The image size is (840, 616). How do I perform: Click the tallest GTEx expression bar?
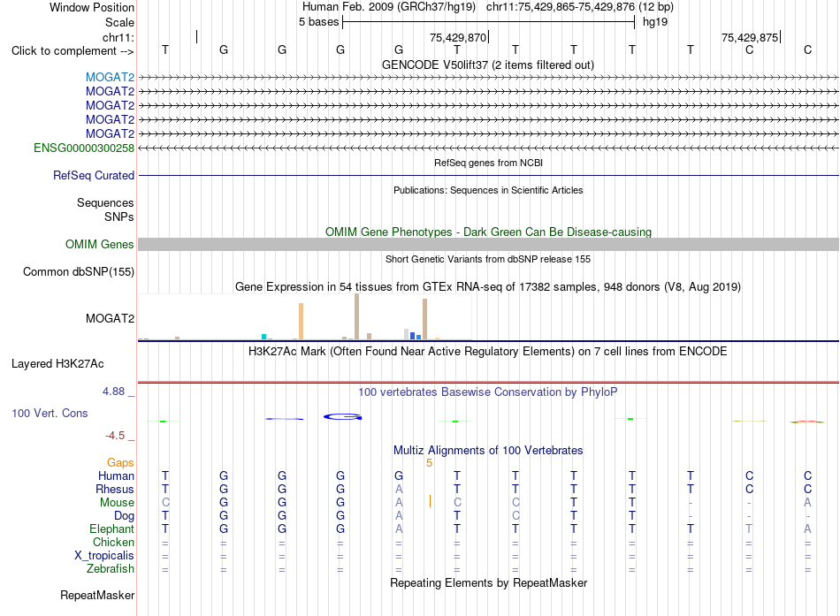click(x=357, y=316)
